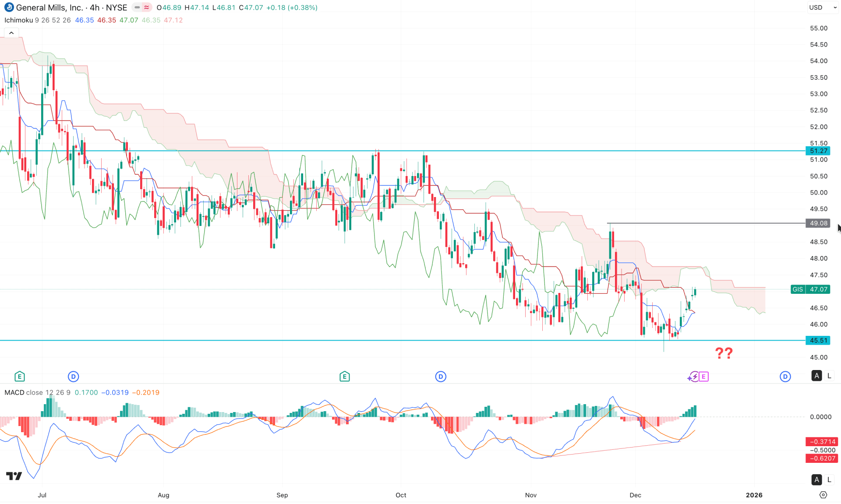Enable logarithmic scale with the L button

pos(829,376)
